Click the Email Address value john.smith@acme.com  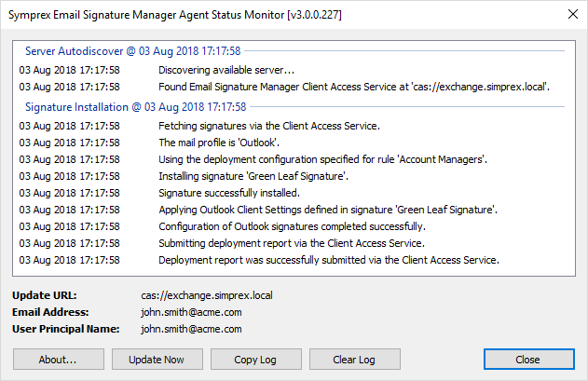point(192,312)
